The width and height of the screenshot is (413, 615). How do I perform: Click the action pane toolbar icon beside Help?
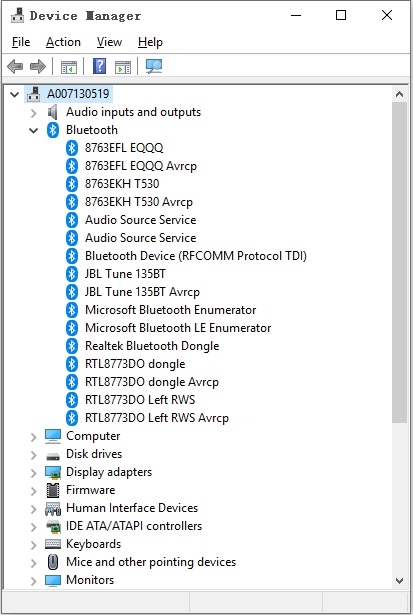(123, 67)
